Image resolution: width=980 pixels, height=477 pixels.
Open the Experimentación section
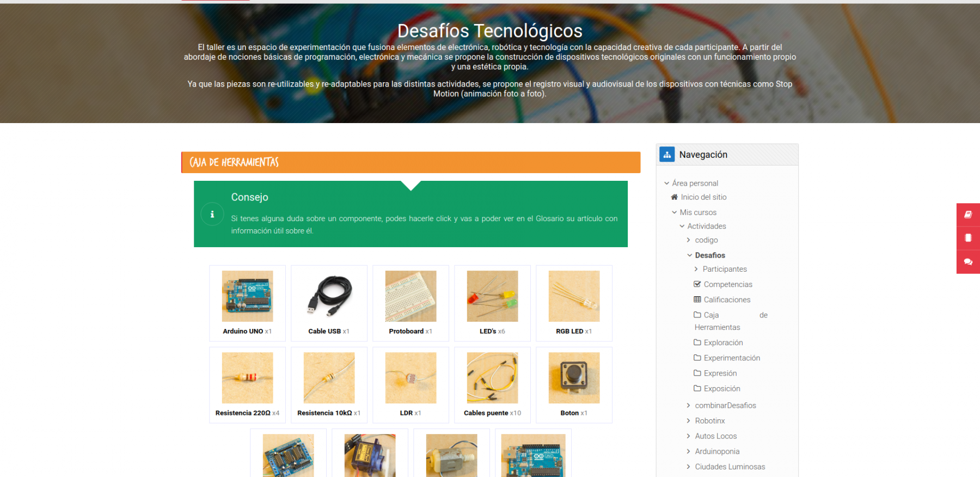(731, 358)
